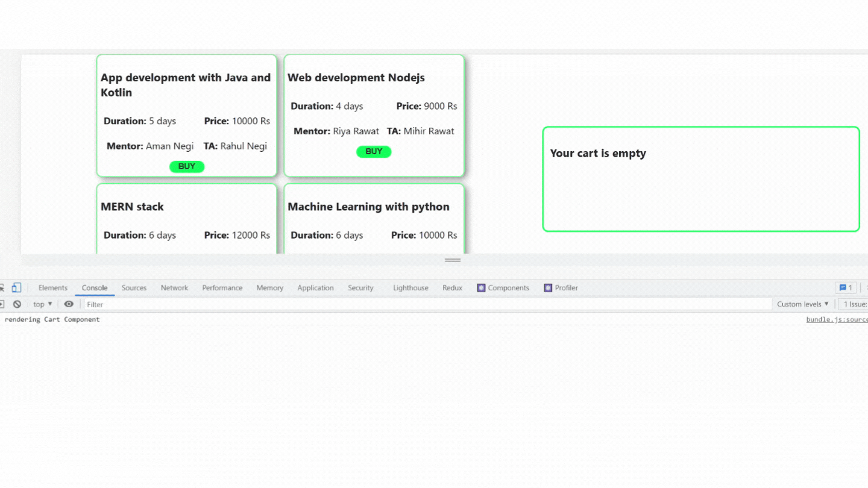Toggle the device toolbar icon
This screenshot has width=868, height=488.
[x=16, y=288]
